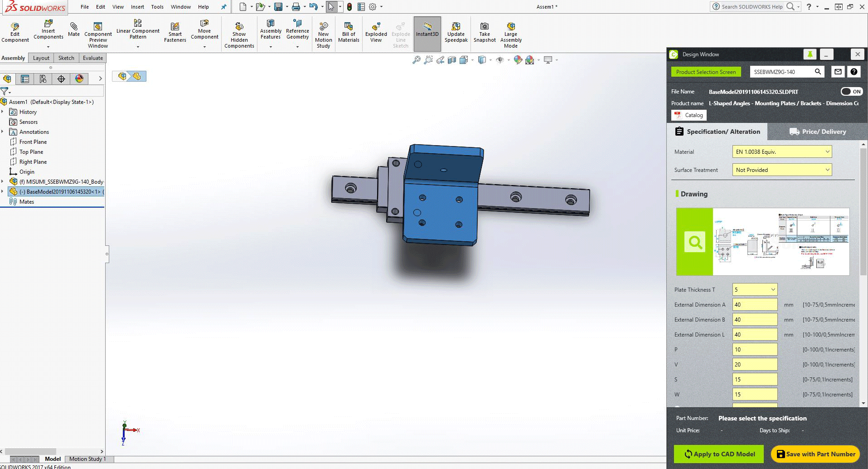The image size is (868, 469).
Task: Open the Plate Thickness T dropdown
Action: [755, 289]
